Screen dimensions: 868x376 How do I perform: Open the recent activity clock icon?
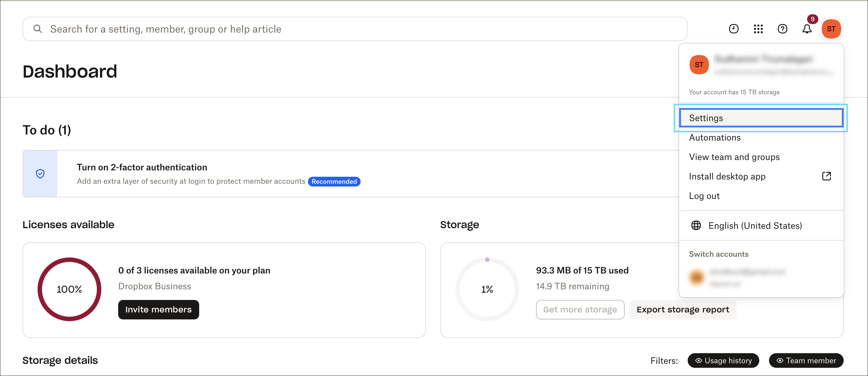pyautogui.click(x=734, y=29)
